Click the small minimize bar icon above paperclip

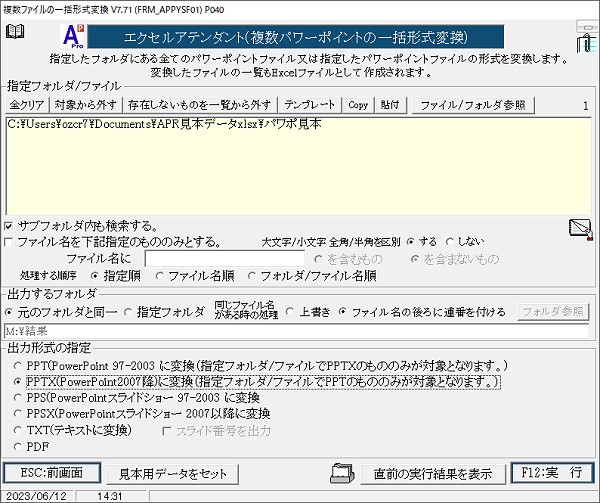tap(587, 26)
